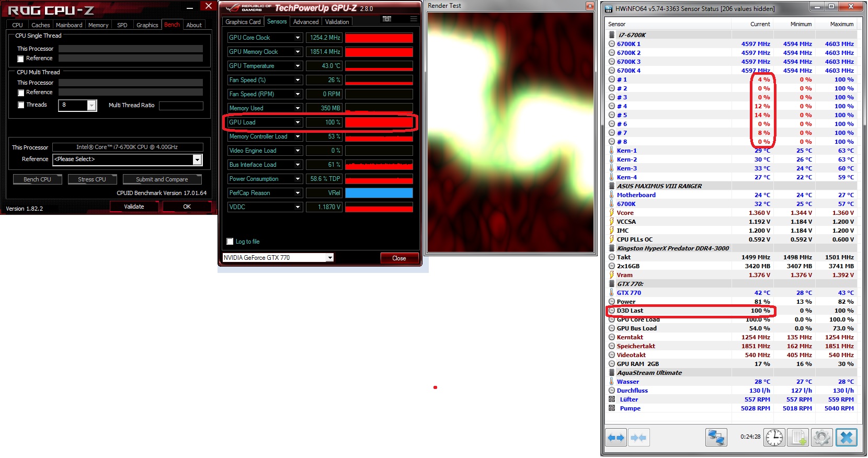Viewport: 868px width, 458px height.
Task: Open the About tab in CPU-Z
Action: (x=194, y=25)
